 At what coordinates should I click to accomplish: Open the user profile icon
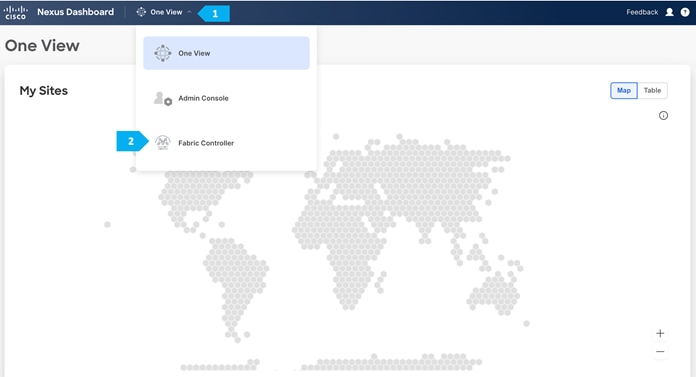pyautogui.click(x=669, y=12)
